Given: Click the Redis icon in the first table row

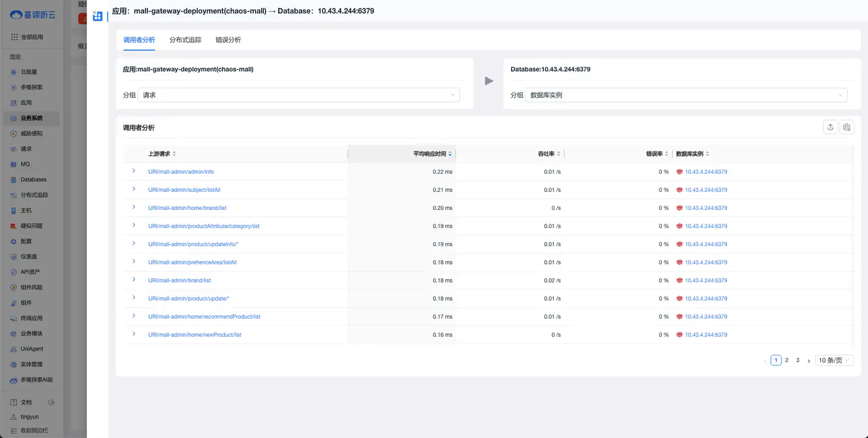Looking at the screenshot, I should coord(679,172).
